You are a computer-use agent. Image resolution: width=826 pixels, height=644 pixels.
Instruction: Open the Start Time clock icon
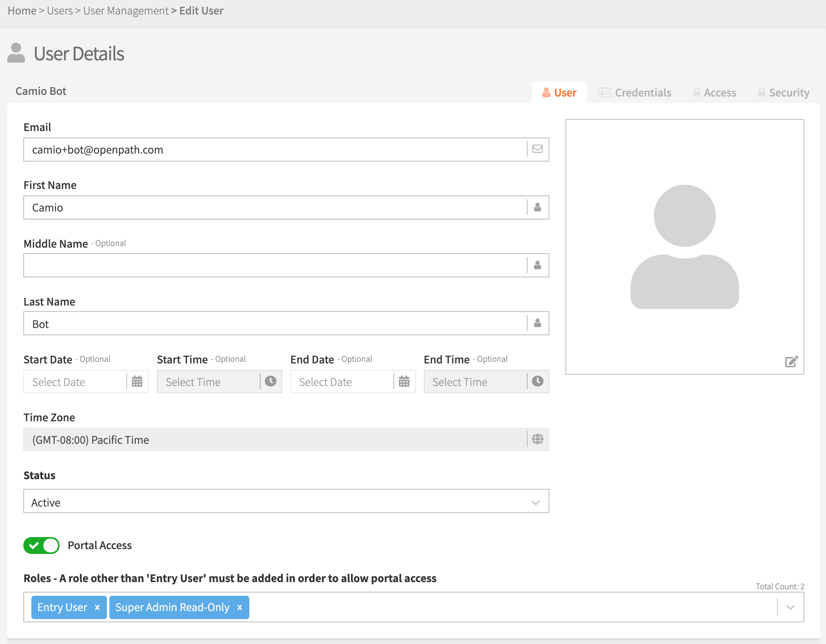coord(271,381)
